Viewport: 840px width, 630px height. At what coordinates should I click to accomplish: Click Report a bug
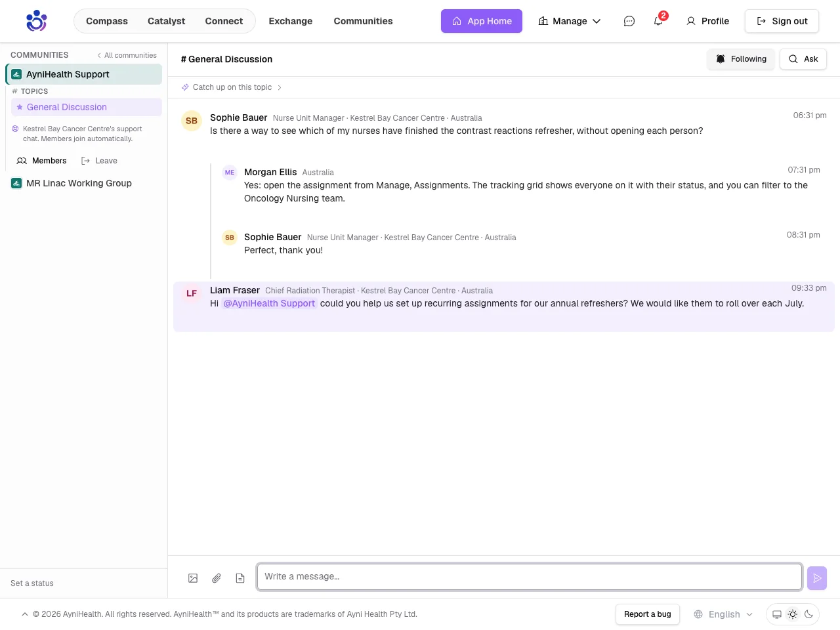648,614
